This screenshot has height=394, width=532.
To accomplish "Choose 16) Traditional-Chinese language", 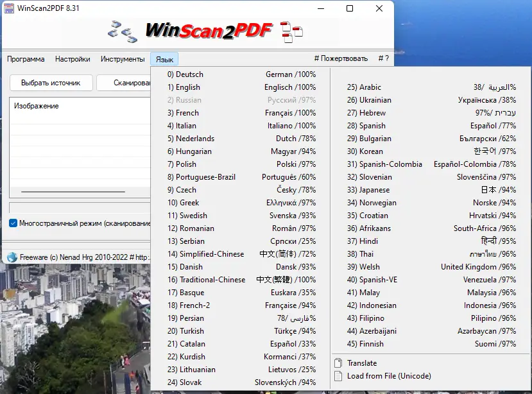I will [x=241, y=280].
